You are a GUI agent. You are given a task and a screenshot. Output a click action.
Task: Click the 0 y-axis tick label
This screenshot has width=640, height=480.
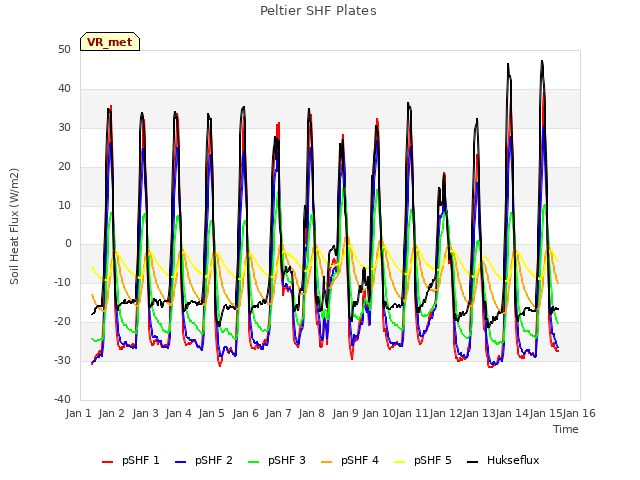tap(68, 244)
